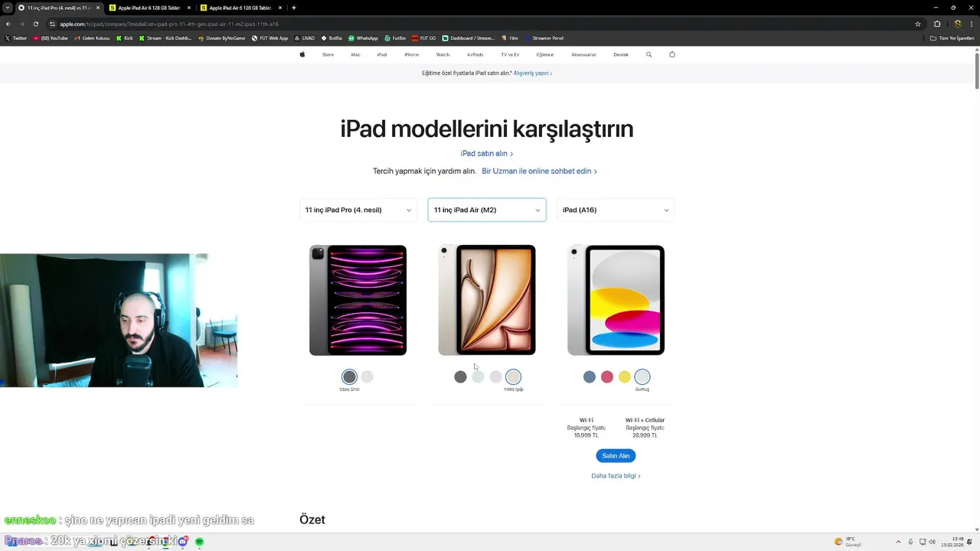Open the YouTube bookmark
The height and width of the screenshot is (551, 980).
[x=51, y=37]
